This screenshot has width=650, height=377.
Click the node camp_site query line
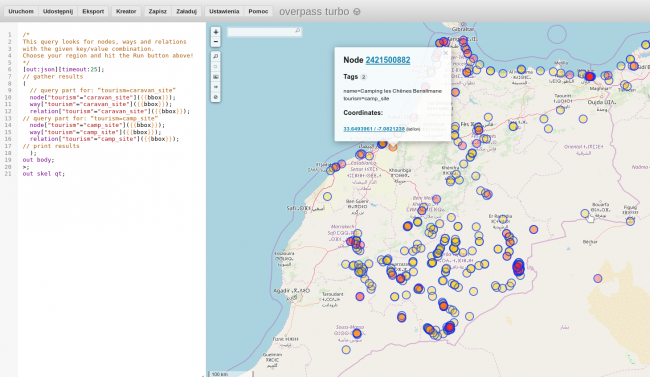point(97,125)
